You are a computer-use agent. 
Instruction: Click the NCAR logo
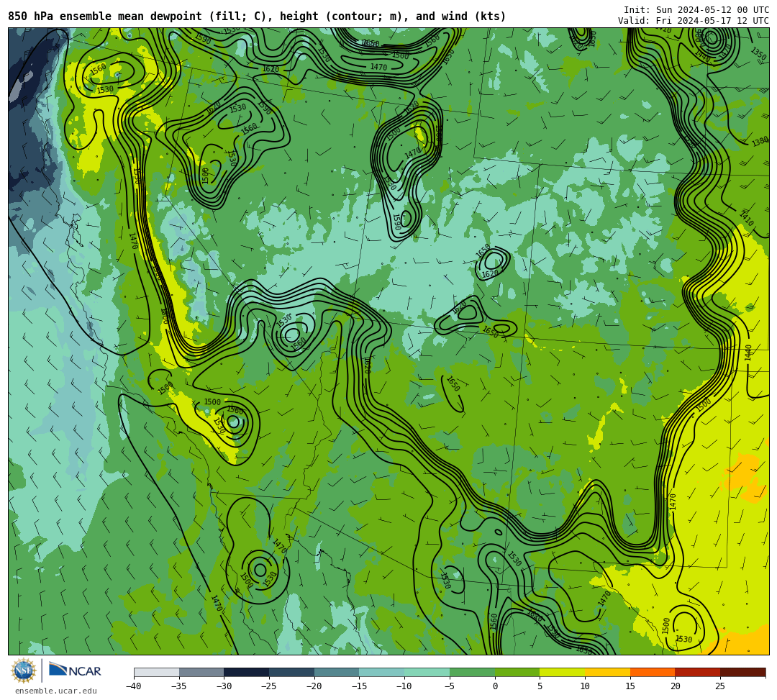[x=76, y=671]
